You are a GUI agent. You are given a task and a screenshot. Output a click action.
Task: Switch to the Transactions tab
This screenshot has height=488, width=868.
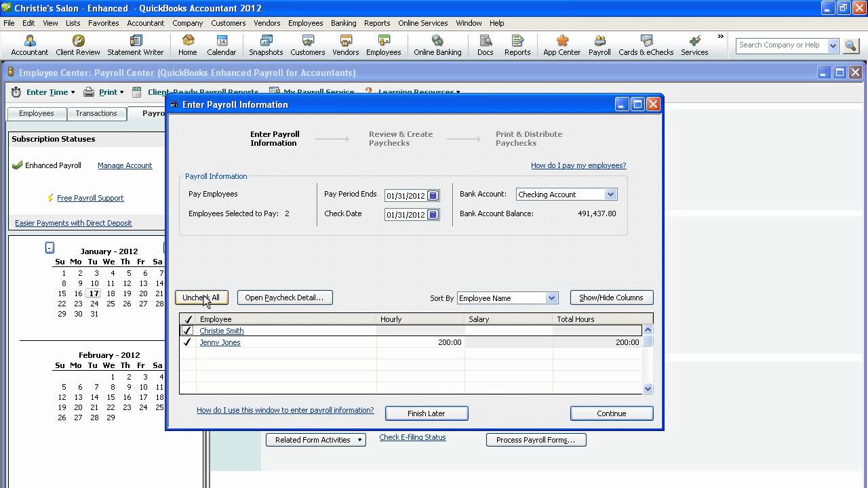(x=96, y=113)
